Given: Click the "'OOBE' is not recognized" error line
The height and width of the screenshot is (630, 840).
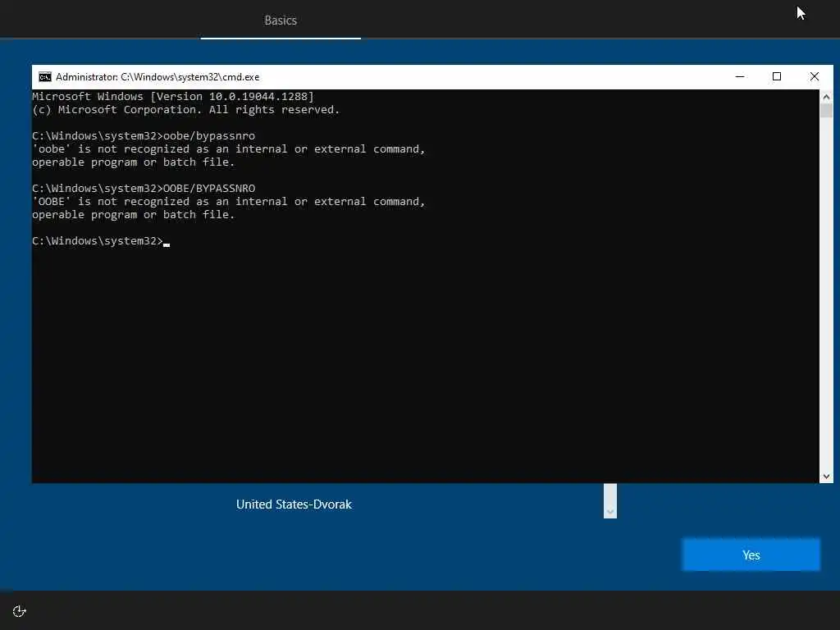Looking at the screenshot, I should click(x=229, y=202).
